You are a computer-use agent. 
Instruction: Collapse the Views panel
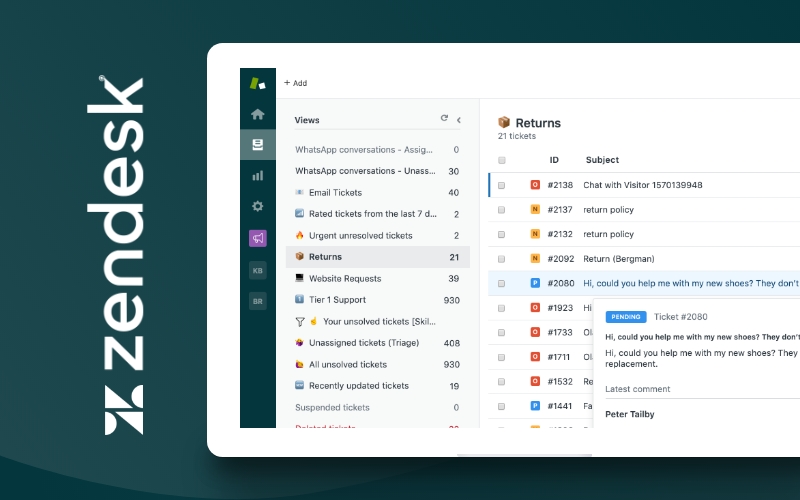459,120
